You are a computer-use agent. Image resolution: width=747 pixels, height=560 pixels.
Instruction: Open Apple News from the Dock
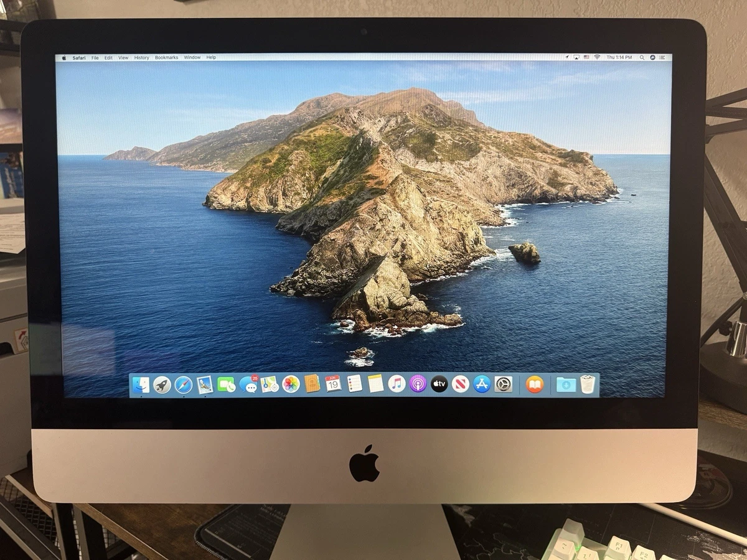coord(461,386)
